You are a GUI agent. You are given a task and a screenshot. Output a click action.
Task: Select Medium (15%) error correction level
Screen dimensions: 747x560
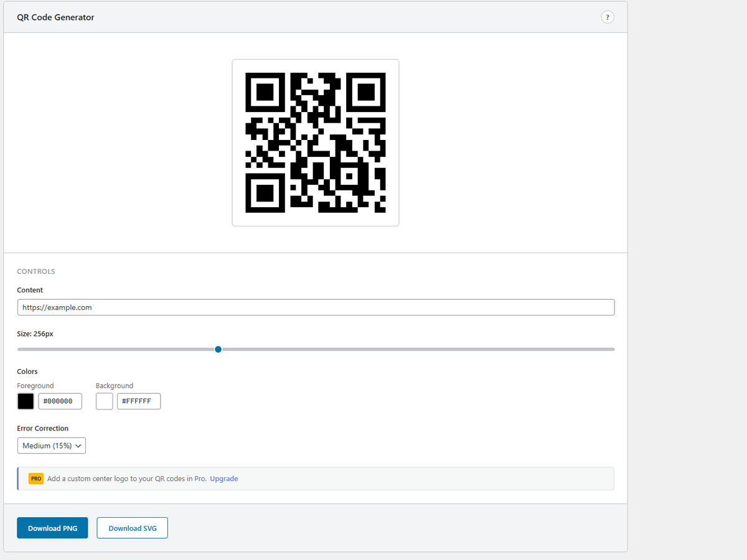point(47,446)
